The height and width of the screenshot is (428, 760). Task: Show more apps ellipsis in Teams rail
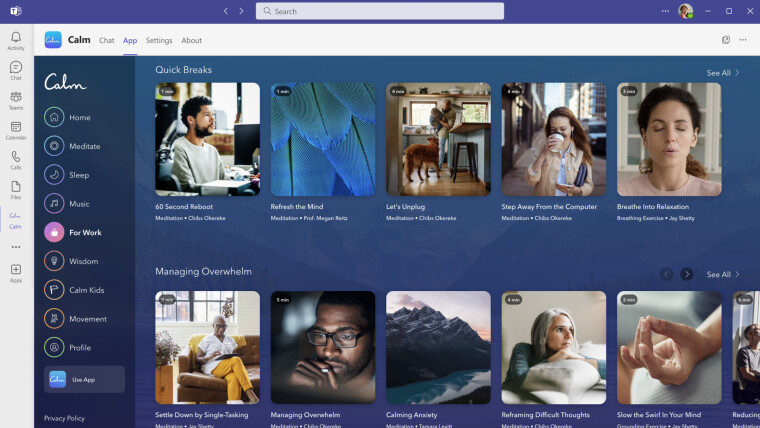click(16, 247)
